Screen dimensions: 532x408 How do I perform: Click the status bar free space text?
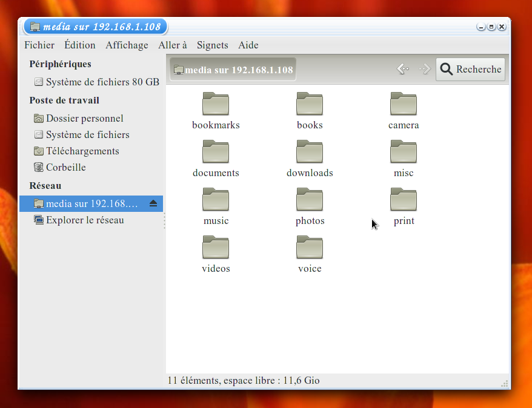243,381
